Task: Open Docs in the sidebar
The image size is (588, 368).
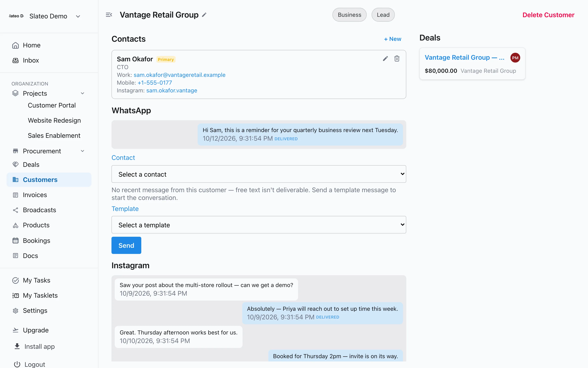Action: [x=30, y=256]
